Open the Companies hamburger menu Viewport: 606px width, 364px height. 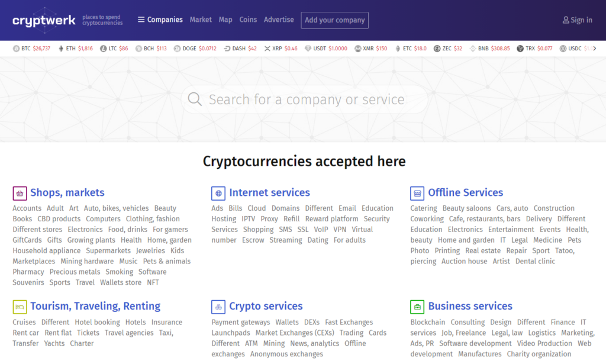[160, 20]
